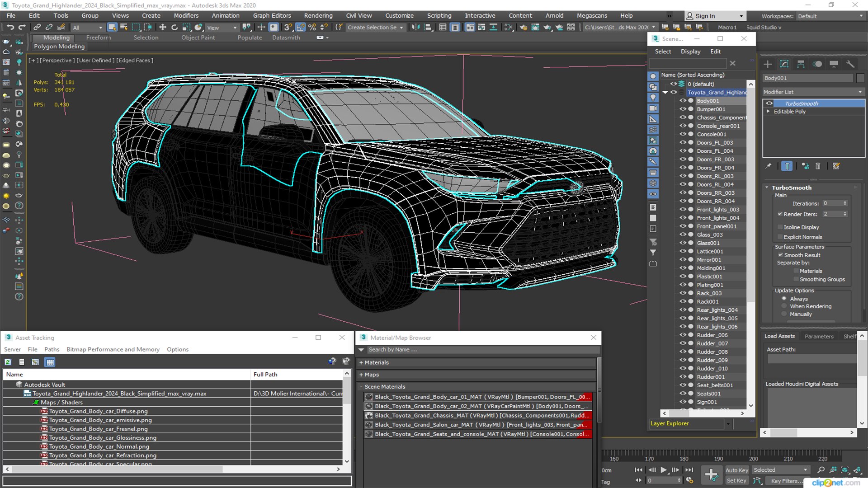Toggle Smooth Result checkbox
This screenshot has width=868, height=488.
(x=780, y=255)
